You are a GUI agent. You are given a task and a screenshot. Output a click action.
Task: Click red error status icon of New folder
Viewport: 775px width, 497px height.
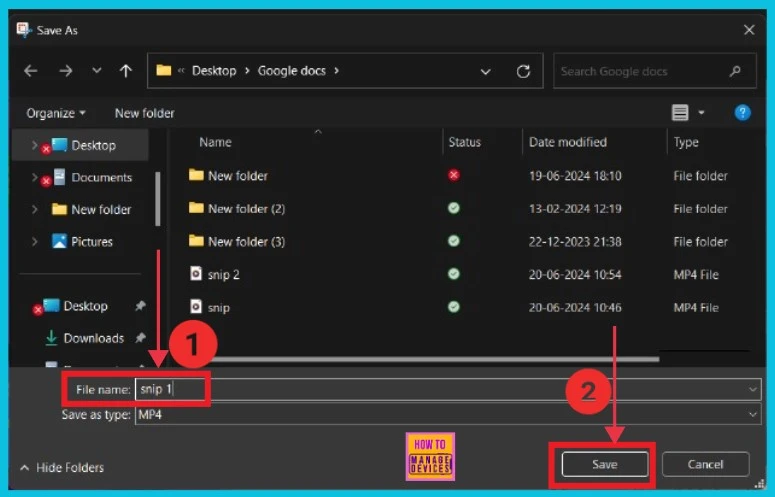pos(454,175)
